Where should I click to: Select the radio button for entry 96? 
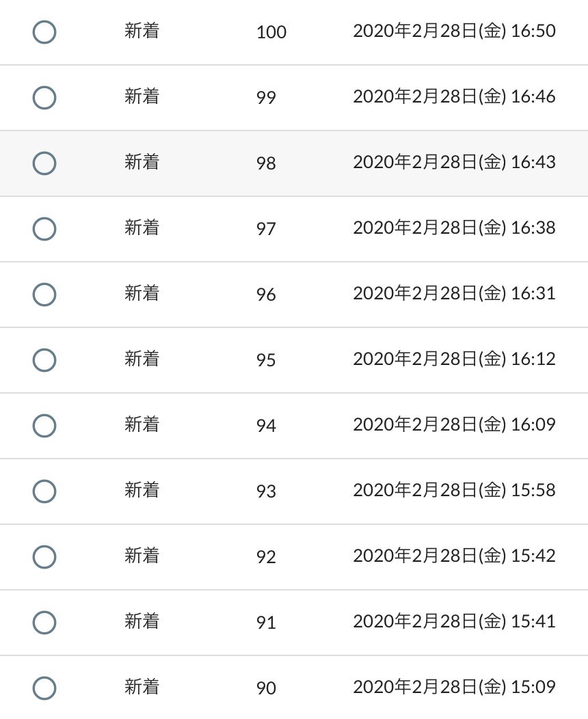[x=44, y=295]
